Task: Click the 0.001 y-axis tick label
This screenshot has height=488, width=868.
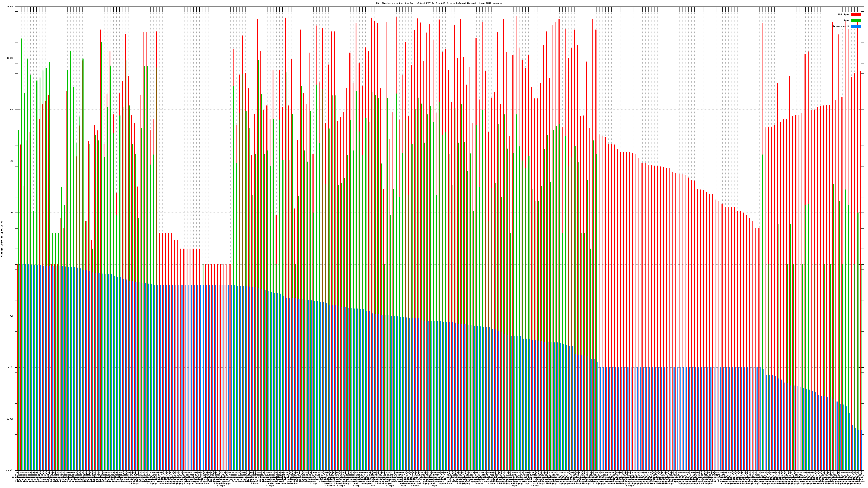Action: pyautogui.click(x=11, y=419)
